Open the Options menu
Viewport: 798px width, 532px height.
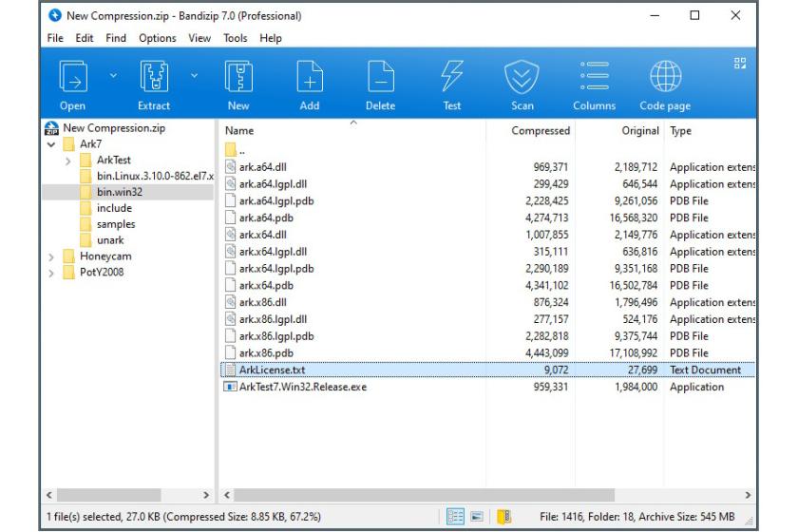(158, 38)
